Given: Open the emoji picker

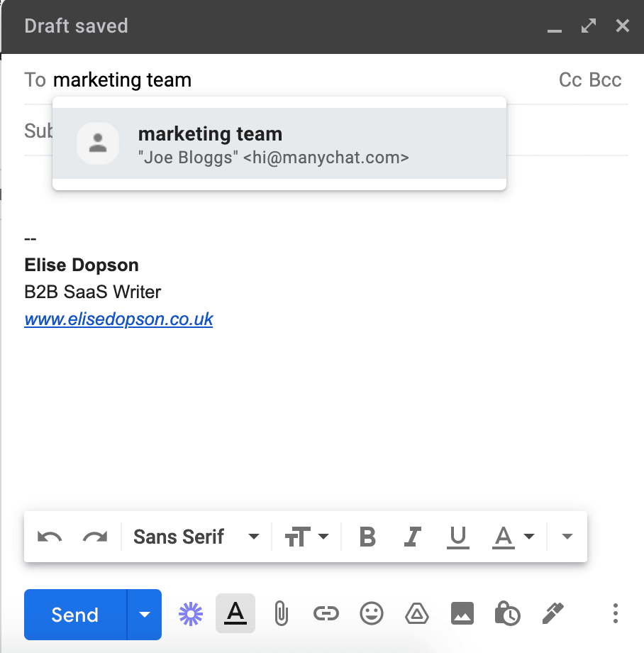Looking at the screenshot, I should [372, 613].
